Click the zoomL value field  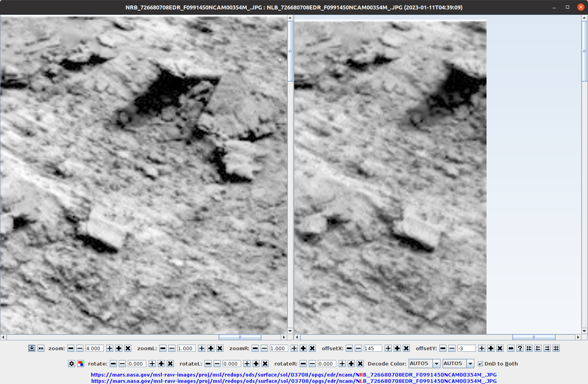pyautogui.click(x=187, y=348)
